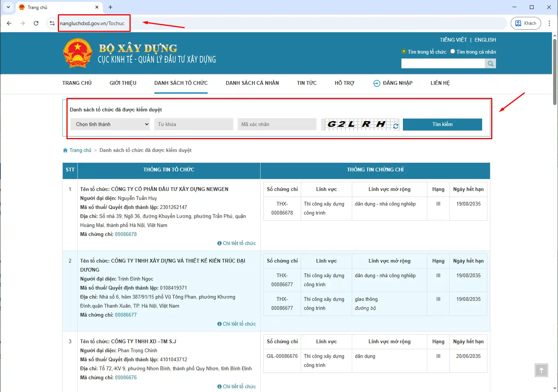Click the 'Từ khóa' keyword input field
558x392 pixels.
193,125
